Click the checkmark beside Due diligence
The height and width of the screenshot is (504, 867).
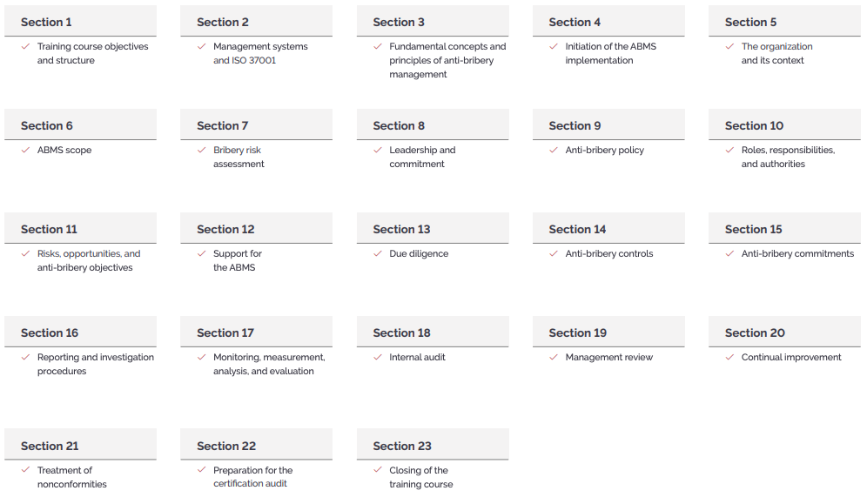378,253
